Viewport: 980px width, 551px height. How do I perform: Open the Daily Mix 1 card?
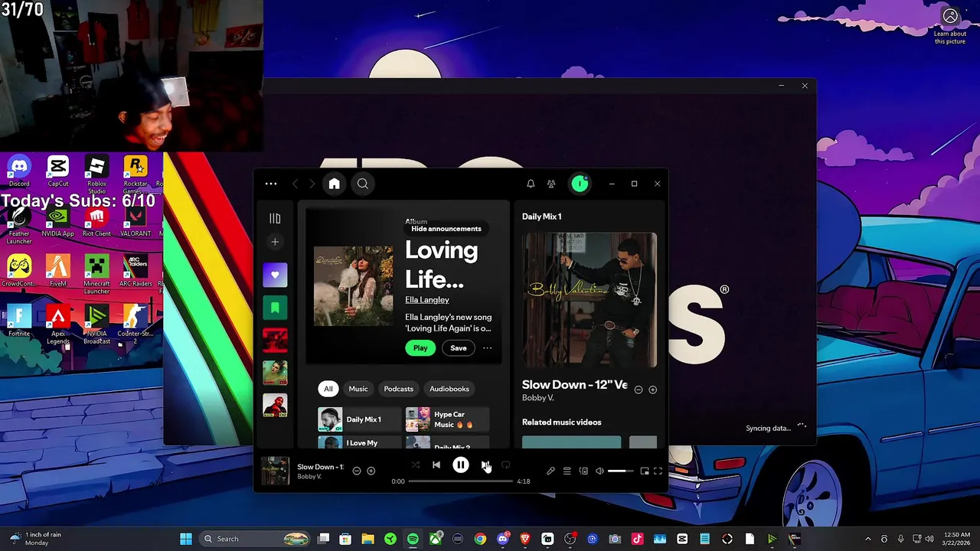point(359,419)
